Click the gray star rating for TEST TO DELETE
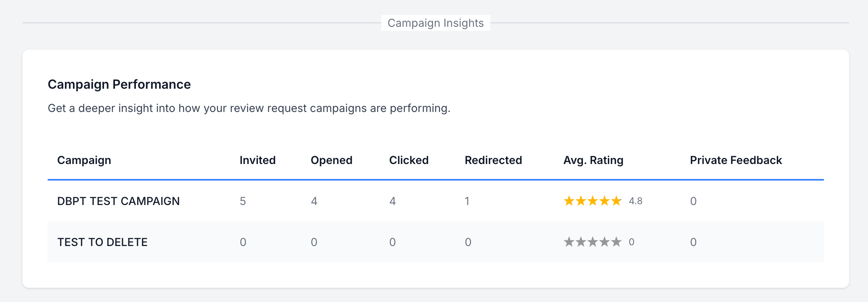 pos(593,242)
